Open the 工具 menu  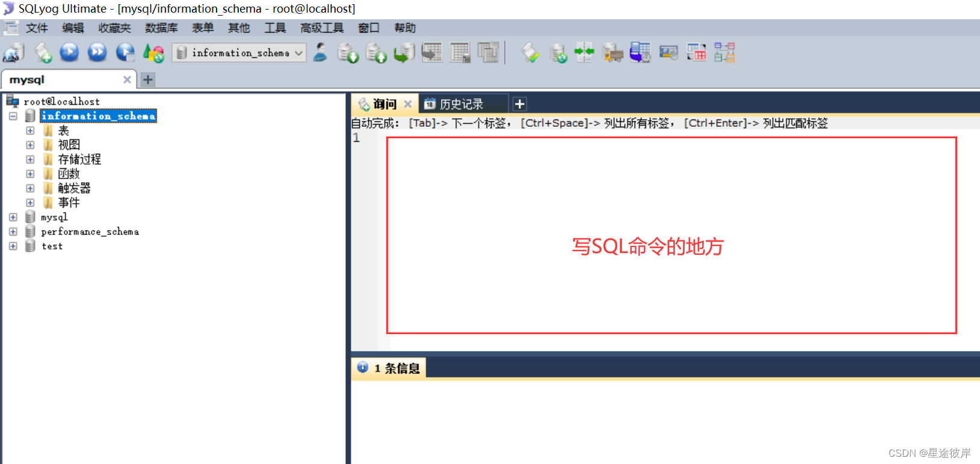click(x=275, y=28)
